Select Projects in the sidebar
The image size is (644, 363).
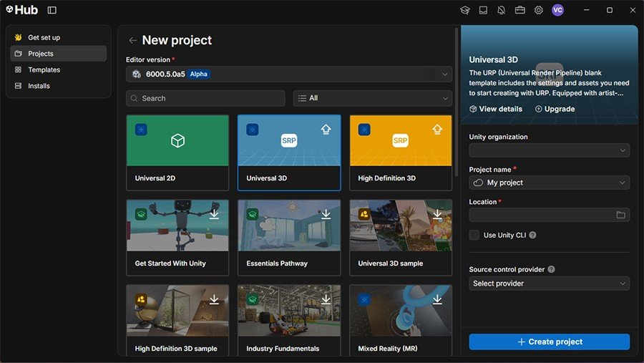click(59, 54)
